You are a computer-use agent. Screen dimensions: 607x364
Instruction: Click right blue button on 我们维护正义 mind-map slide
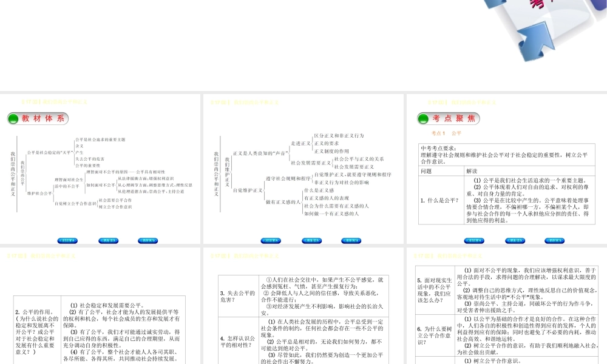pos(351,241)
